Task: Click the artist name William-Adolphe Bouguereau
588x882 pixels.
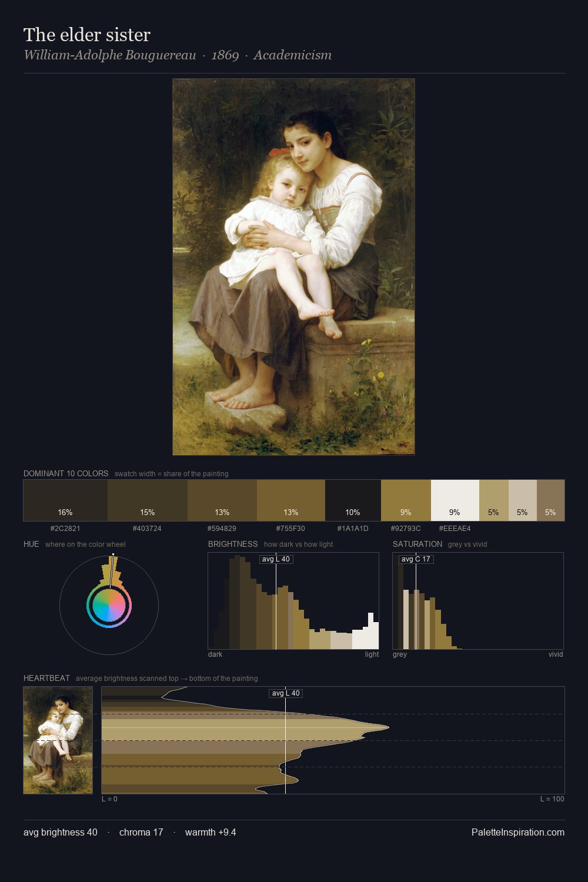Action: 110,55
